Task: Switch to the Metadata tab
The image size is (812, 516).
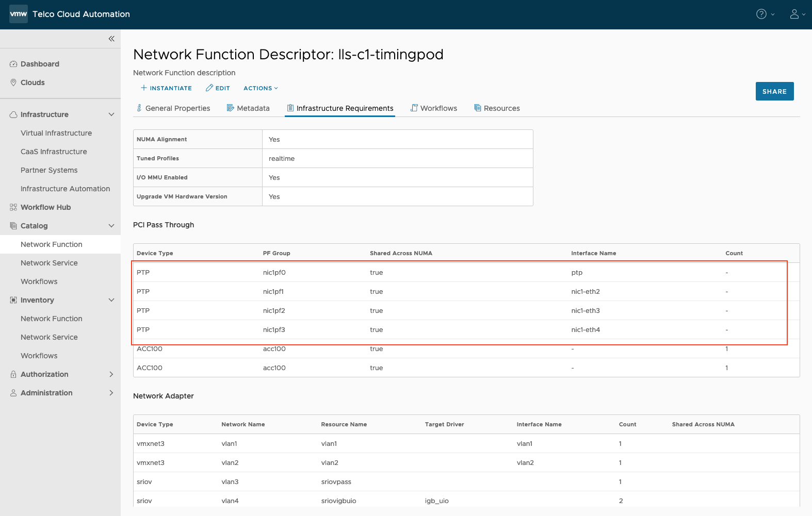Action: 248,108
